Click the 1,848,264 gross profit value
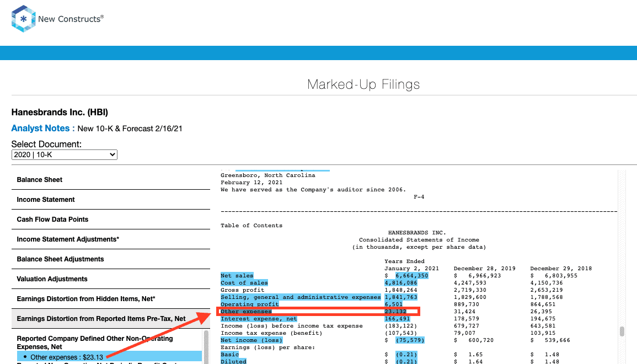Image resolution: width=637 pixels, height=364 pixels. 401,290
